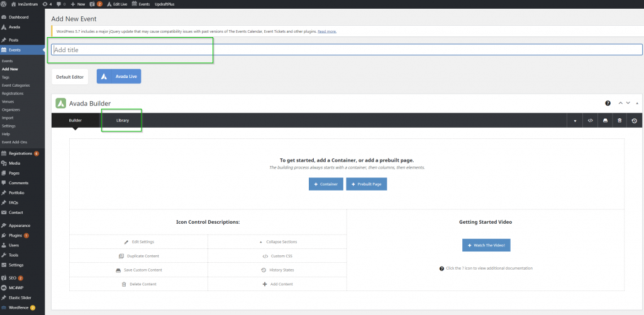
Task: Open the history states clock icon
Action: pos(634,120)
